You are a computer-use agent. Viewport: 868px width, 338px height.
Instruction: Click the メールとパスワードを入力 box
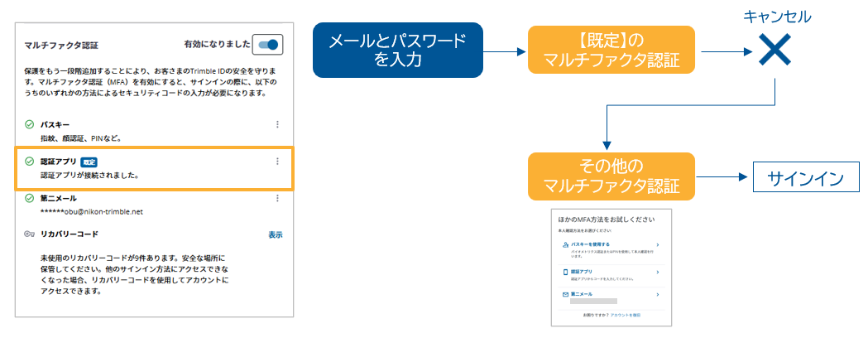396,51
